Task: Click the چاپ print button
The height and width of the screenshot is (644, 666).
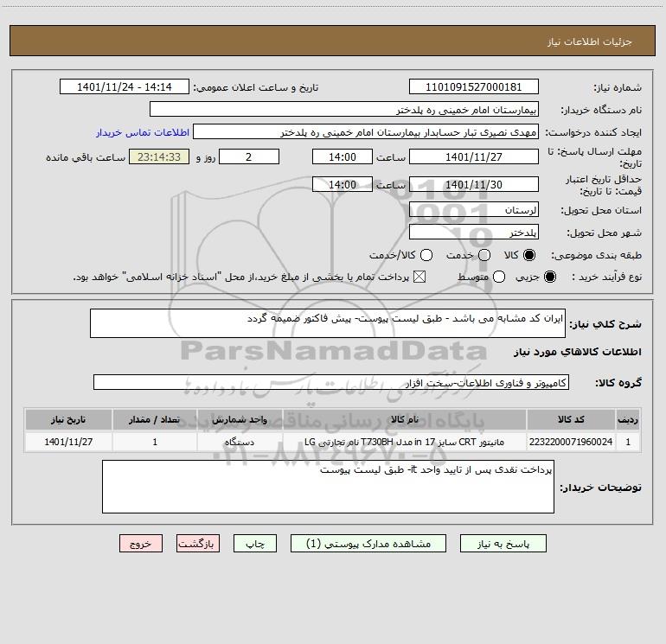Action: click(x=255, y=544)
